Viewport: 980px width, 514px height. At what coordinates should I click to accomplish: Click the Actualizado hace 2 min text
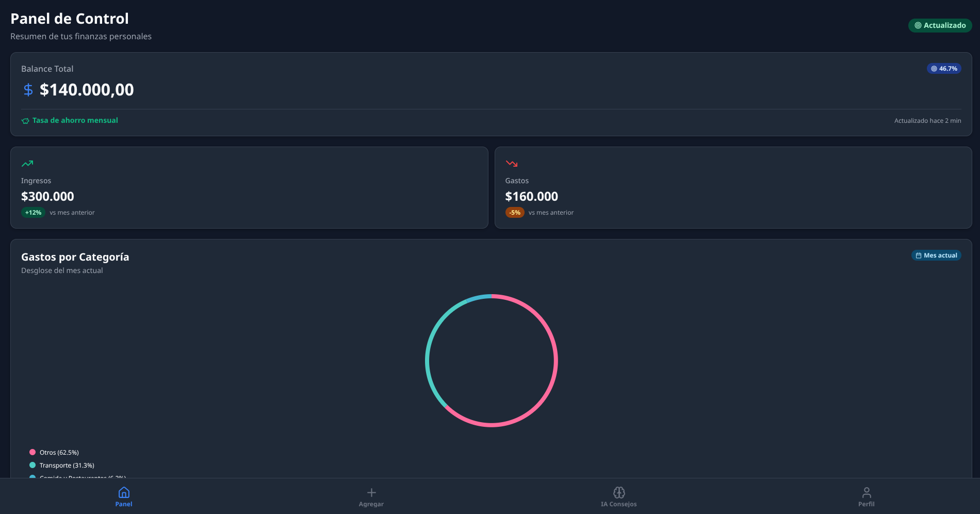927,120
